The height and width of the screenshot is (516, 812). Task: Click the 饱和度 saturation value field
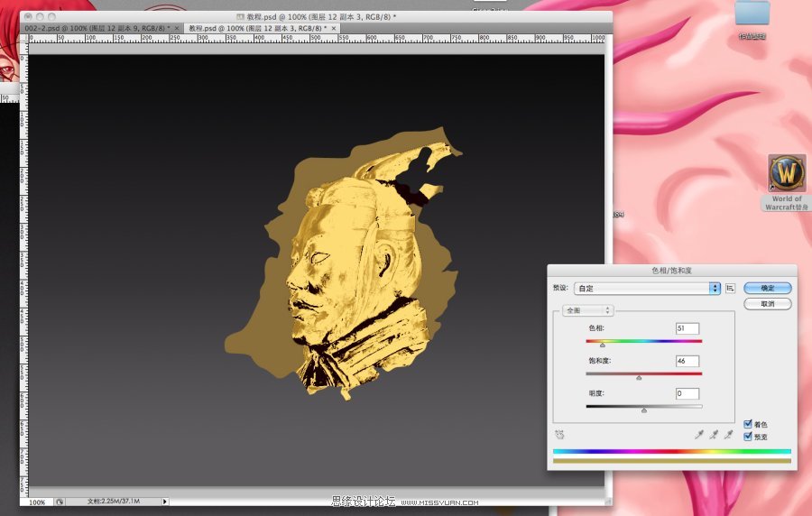click(x=687, y=361)
